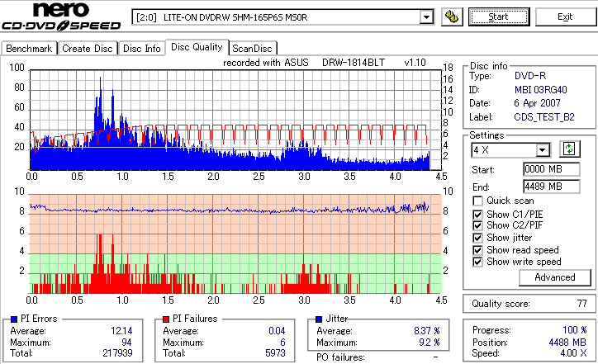598x364 pixels.
Task: Click the disc type DVD-R value
Action: 530,76
